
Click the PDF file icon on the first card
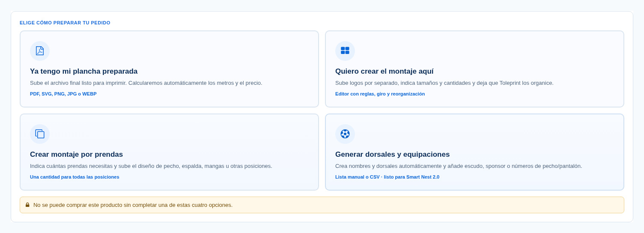40,51
